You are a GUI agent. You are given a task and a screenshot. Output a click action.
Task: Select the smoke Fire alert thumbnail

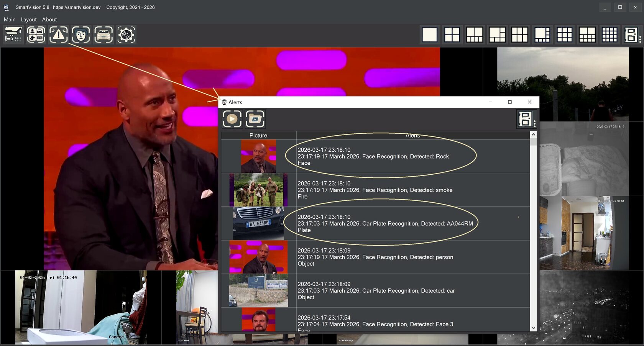(x=258, y=190)
